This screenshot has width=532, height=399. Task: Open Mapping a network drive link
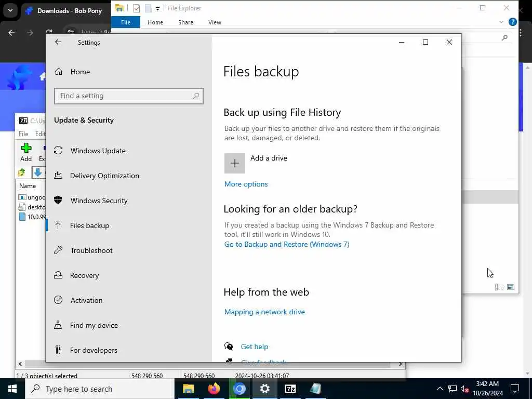(x=264, y=312)
